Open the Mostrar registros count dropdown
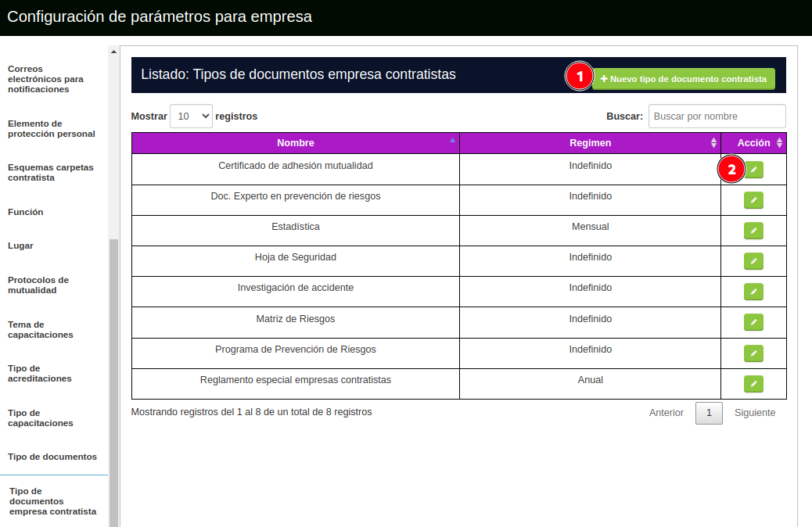 pyautogui.click(x=191, y=116)
